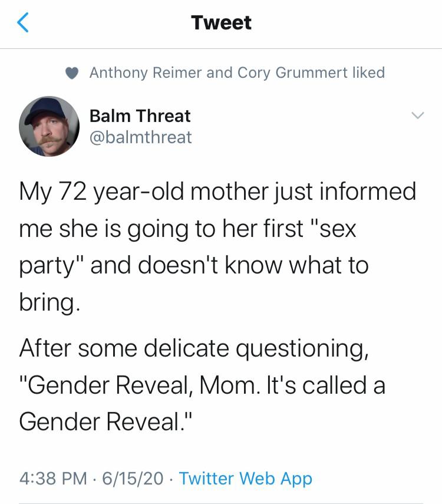Click the Balm Threat display name
442x504 pixels.
pyautogui.click(x=140, y=116)
